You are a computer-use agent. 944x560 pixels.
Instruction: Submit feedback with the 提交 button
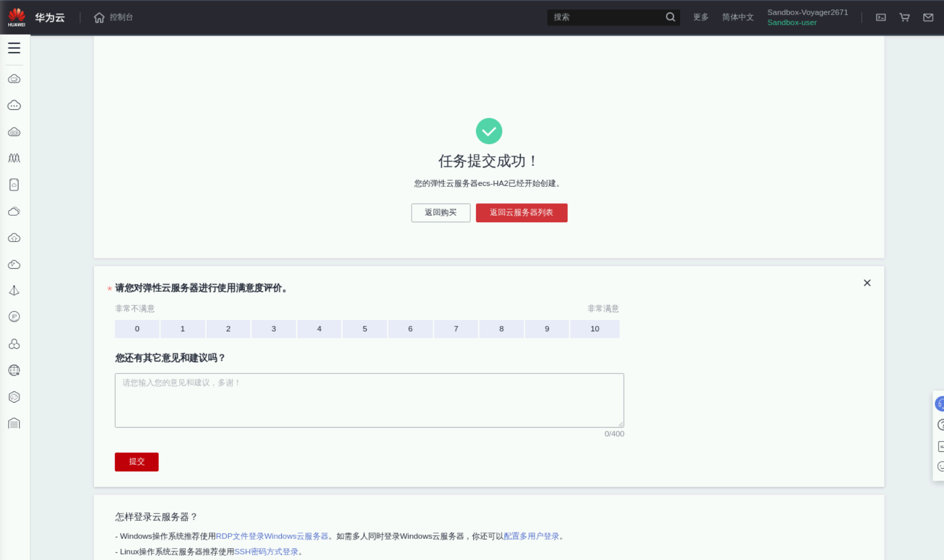pos(137,462)
